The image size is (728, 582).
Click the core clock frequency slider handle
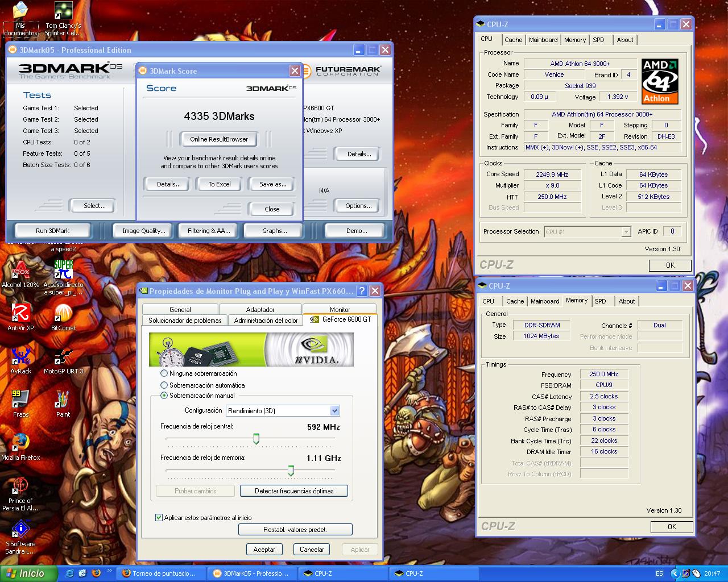pos(256,439)
